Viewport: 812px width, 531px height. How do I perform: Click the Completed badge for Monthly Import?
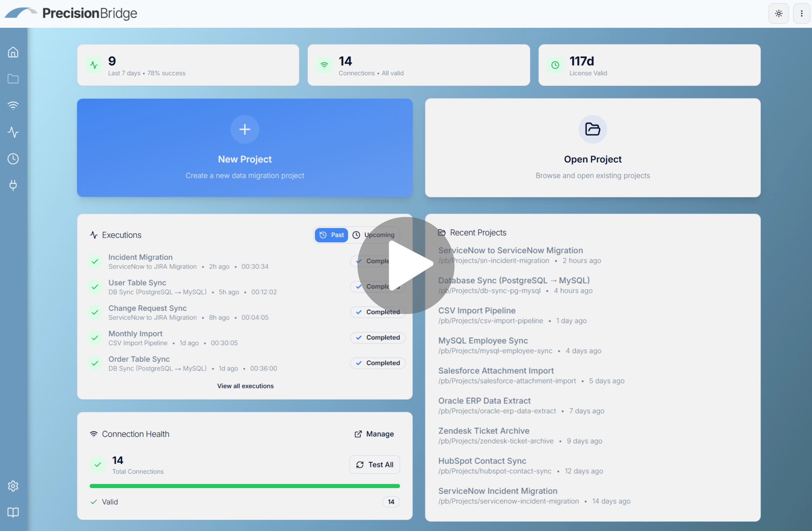click(x=378, y=338)
